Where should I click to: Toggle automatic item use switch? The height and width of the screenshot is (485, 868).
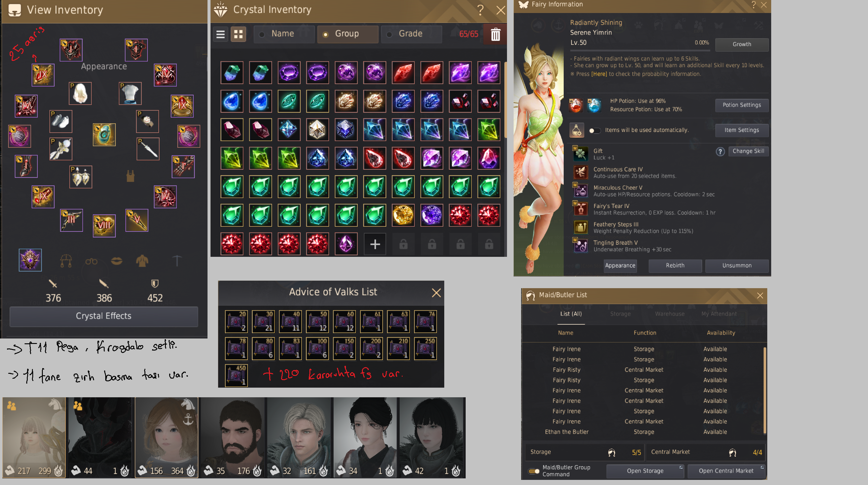pyautogui.click(x=594, y=130)
